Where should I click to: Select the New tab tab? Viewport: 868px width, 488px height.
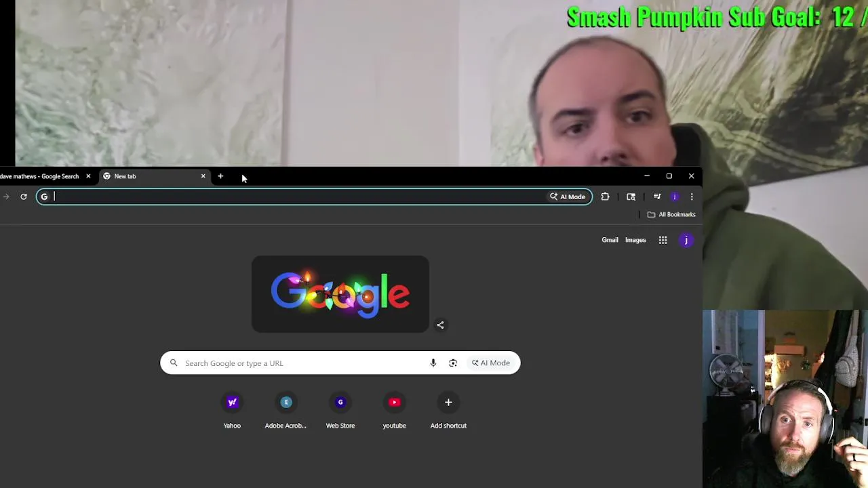tap(154, 176)
